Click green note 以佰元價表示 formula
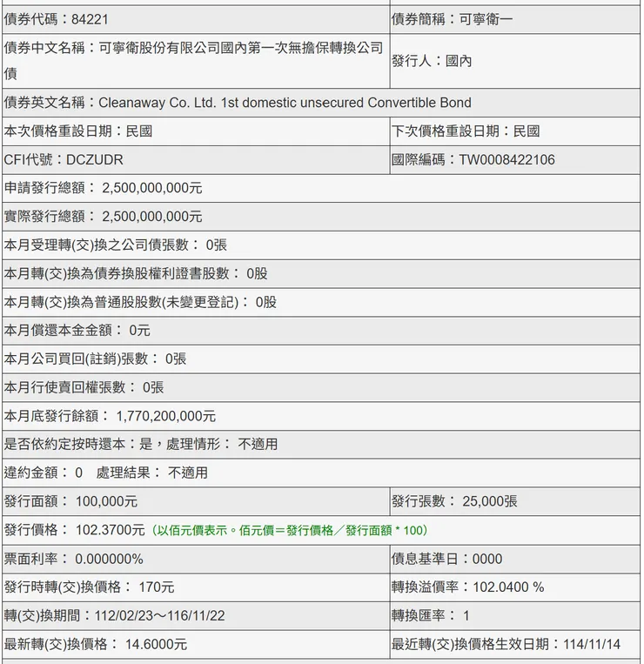Screen dimensions: 644x664 point(290,531)
